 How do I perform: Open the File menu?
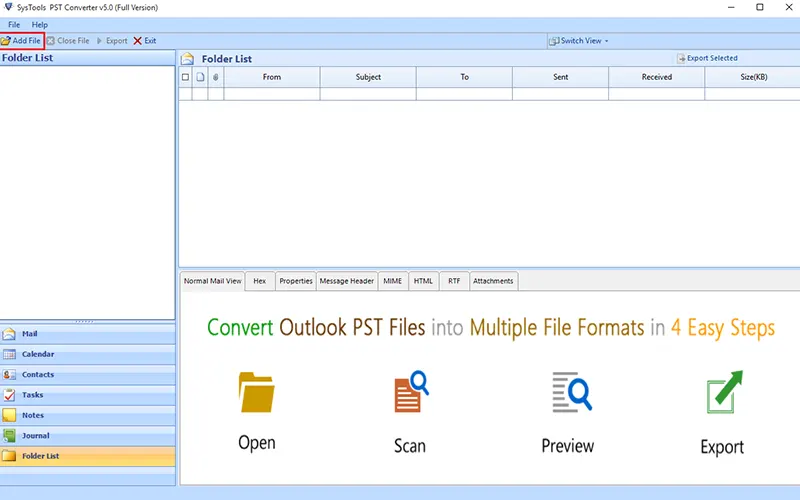coord(14,24)
